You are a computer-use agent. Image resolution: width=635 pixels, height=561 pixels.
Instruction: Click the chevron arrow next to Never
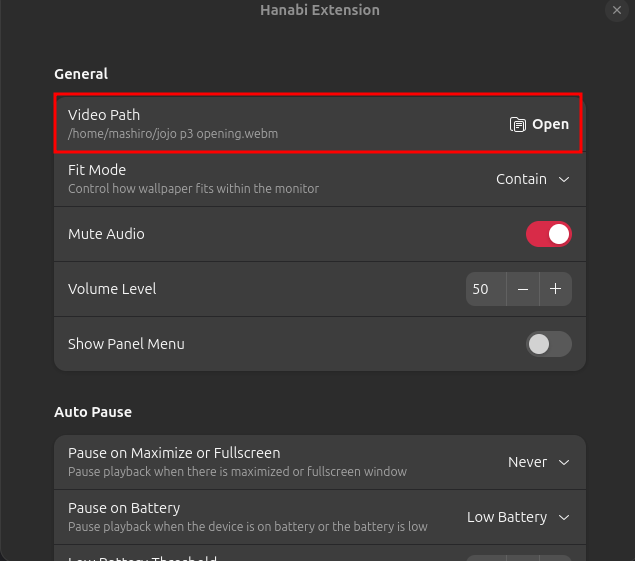pos(564,462)
